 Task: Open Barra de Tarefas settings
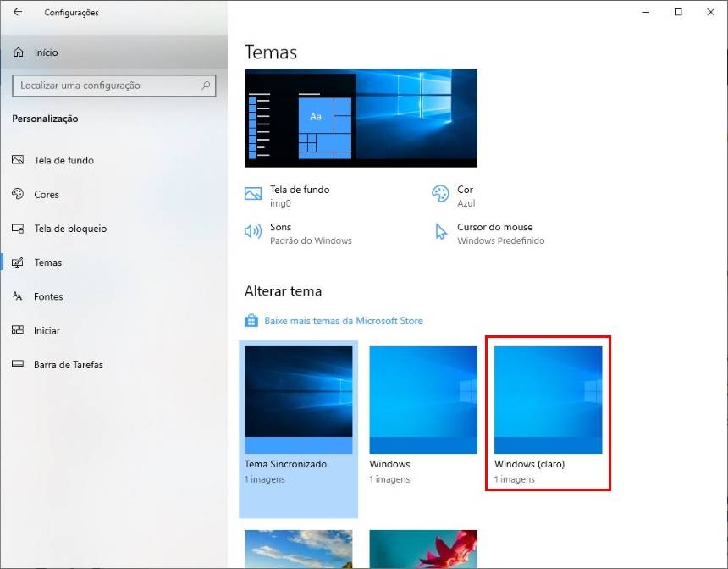113,365
